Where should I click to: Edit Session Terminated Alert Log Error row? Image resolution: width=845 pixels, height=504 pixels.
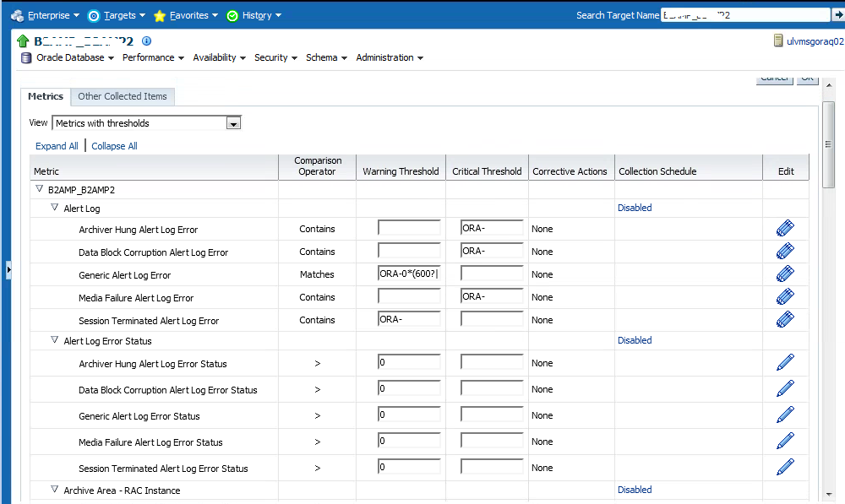785,320
